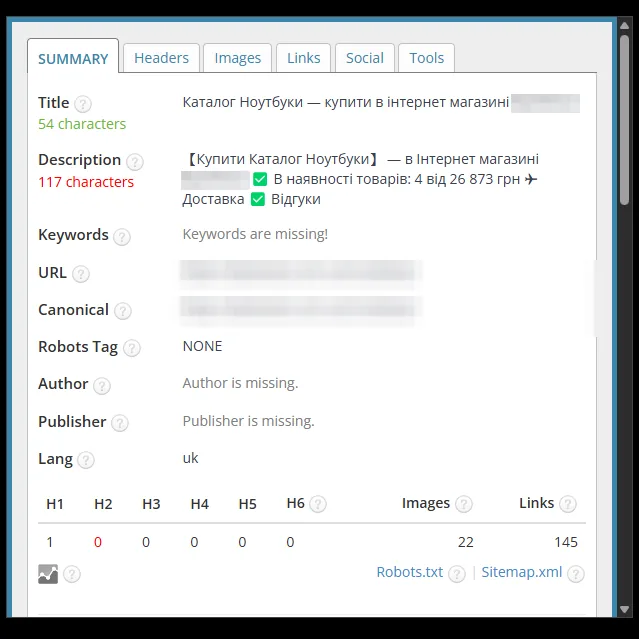Open the Robots.txt link
Viewport: 639px width, 639px height.
click(x=410, y=572)
